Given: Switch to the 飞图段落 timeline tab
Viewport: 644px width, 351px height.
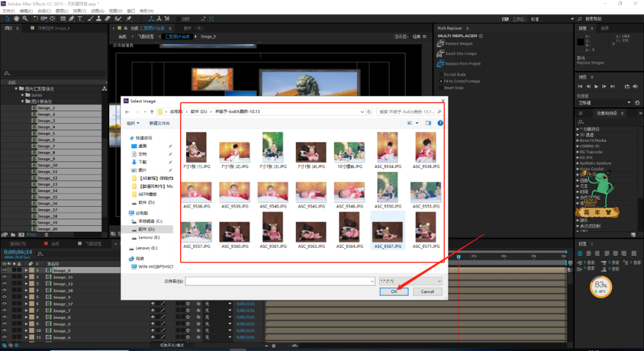Looking at the screenshot, I should point(93,244).
